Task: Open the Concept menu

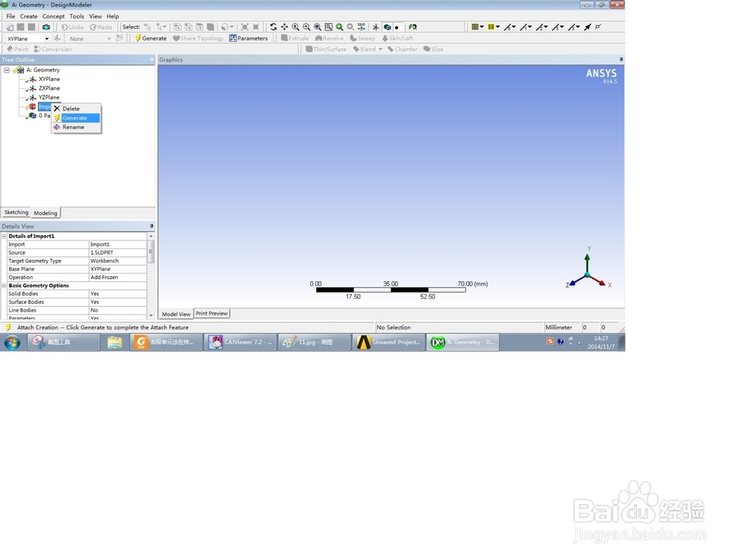Action: pyautogui.click(x=53, y=16)
